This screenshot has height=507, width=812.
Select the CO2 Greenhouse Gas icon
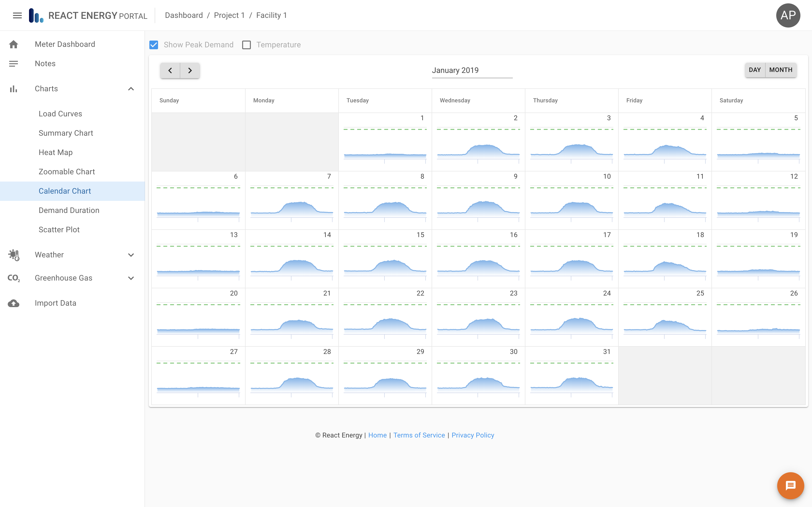tap(14, 278)
